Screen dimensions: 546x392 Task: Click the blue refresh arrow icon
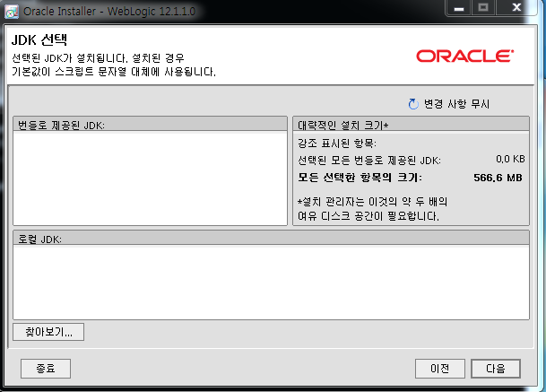[x=413, y=104]
